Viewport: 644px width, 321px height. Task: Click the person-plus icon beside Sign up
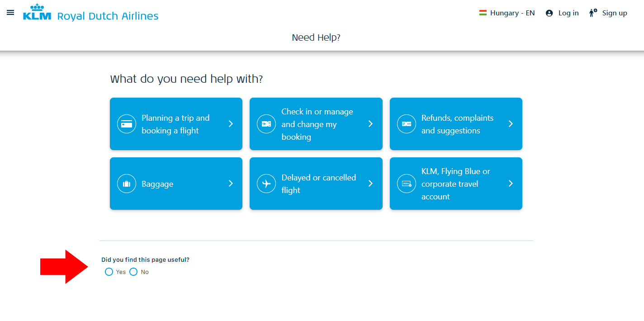[x=593, y=13]
